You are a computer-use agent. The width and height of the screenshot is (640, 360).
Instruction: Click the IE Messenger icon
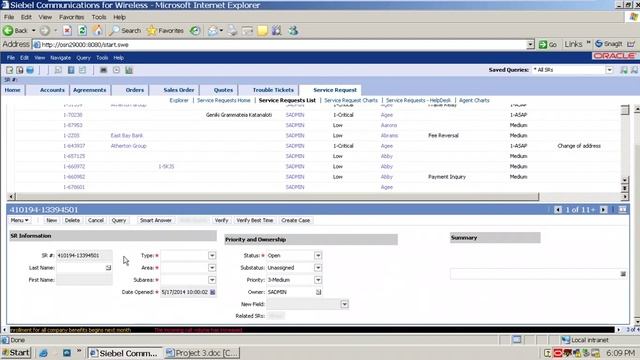(x=293, y=31)
